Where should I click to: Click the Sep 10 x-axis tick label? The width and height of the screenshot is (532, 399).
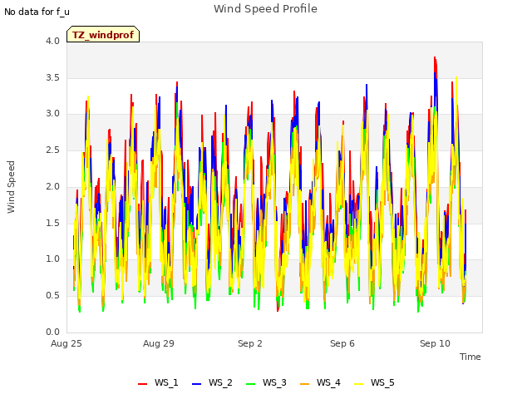pos(435,343)
